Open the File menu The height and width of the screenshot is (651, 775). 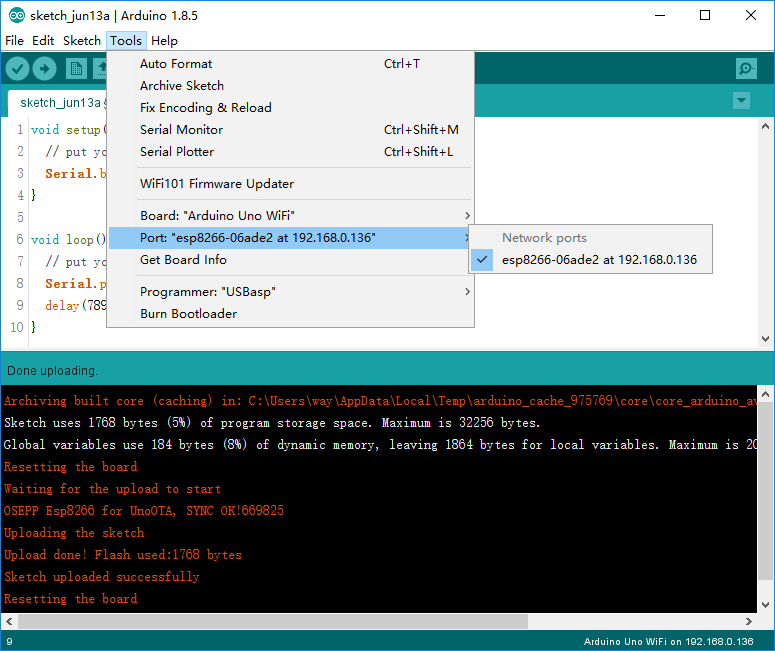pyautogui.click(x=14, y=41)
